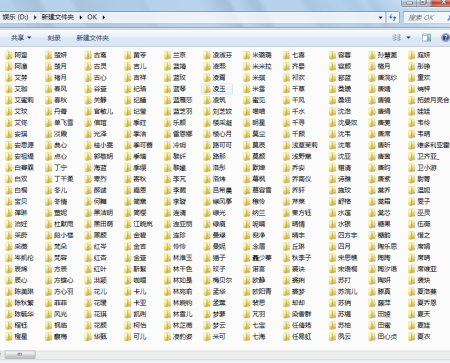450x363 pixels.
Task: Select the 田心贞 folder icon
Action: pos(372,337)
